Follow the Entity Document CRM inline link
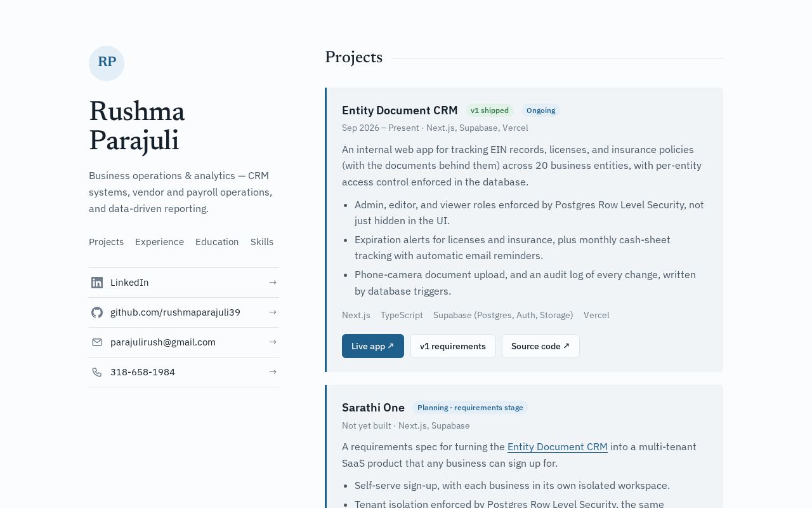The width and height of the screenshot is (812, 508). [x=558, y=446]
